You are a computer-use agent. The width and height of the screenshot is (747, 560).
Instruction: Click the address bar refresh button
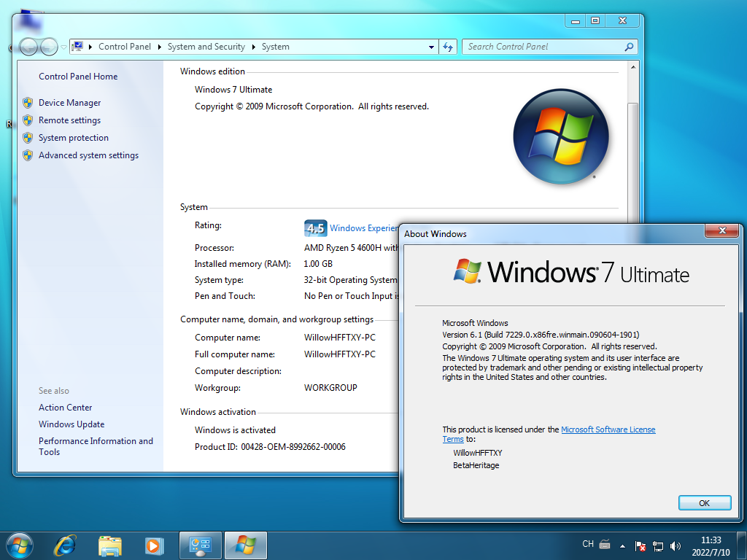(448, 47)
